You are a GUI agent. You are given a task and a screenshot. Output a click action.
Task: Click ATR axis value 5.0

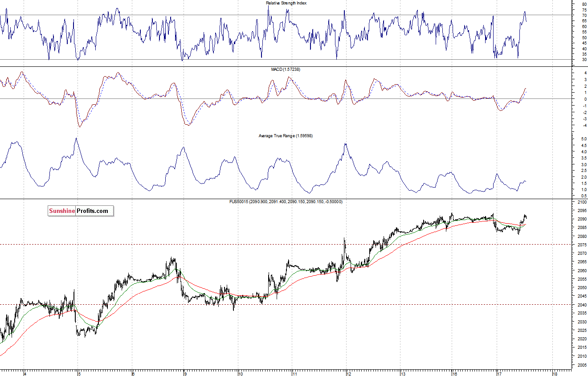pyautogui.click(x=584, y=139)
